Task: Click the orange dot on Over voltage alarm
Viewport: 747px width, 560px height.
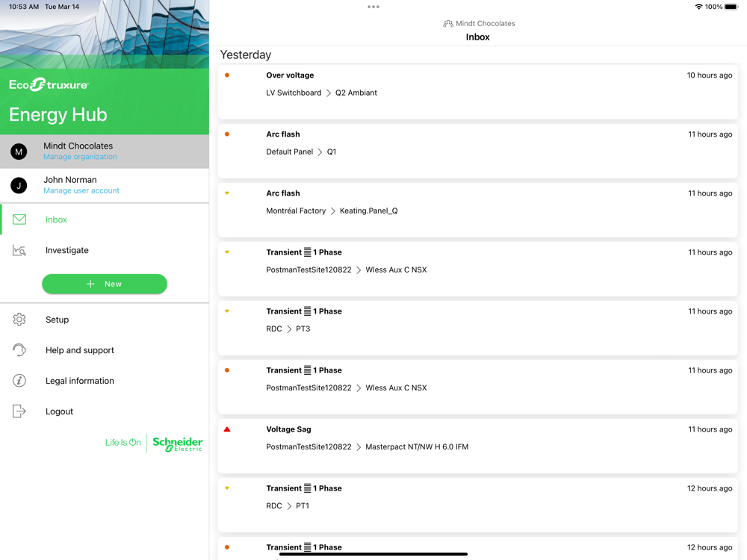Action: tap(227, 75)
